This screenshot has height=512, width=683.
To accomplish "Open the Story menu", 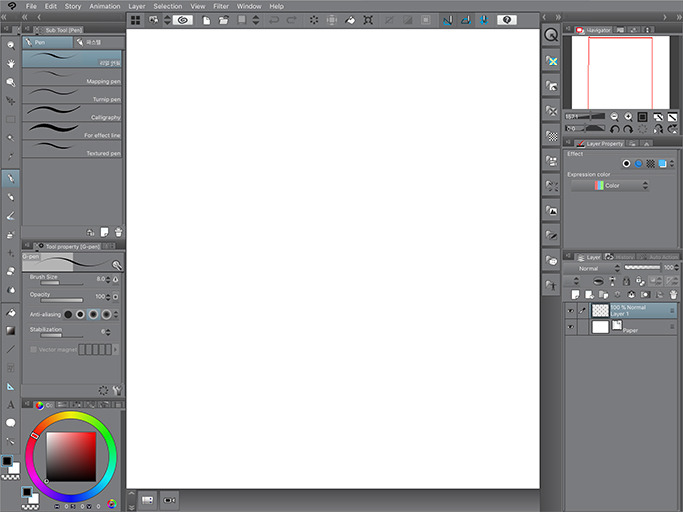I will coord(73,6).
